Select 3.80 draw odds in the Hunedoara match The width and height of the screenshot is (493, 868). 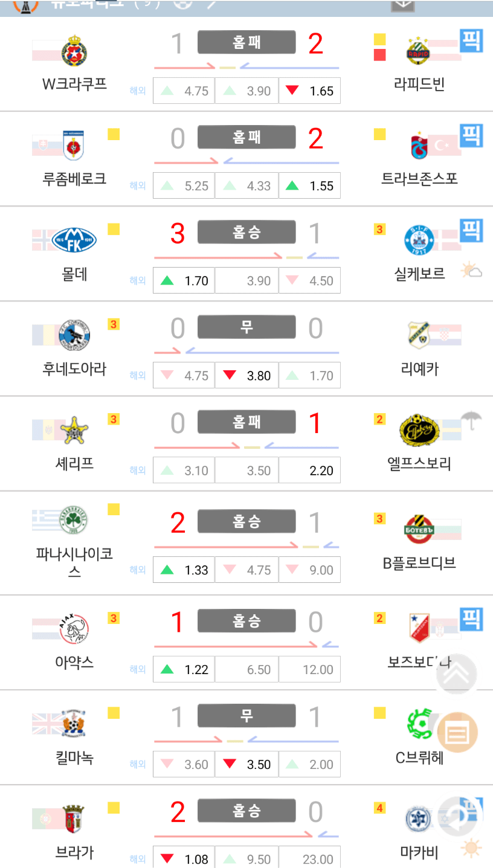[x=246, y=376]
